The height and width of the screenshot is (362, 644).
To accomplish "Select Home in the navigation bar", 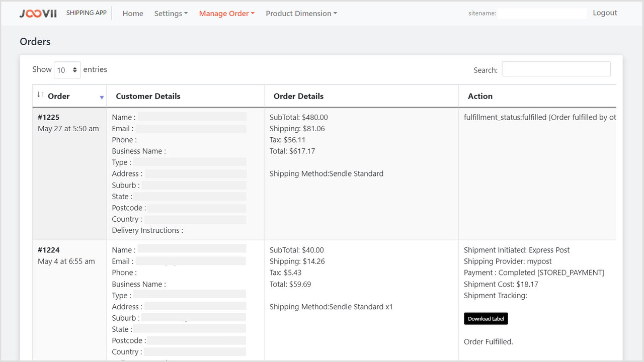I will pos(132,14).
